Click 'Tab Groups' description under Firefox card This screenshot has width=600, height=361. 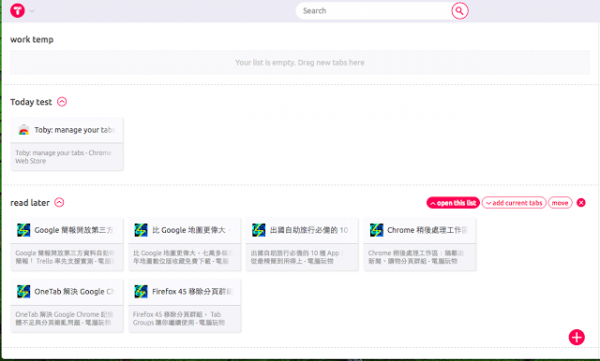179,319
